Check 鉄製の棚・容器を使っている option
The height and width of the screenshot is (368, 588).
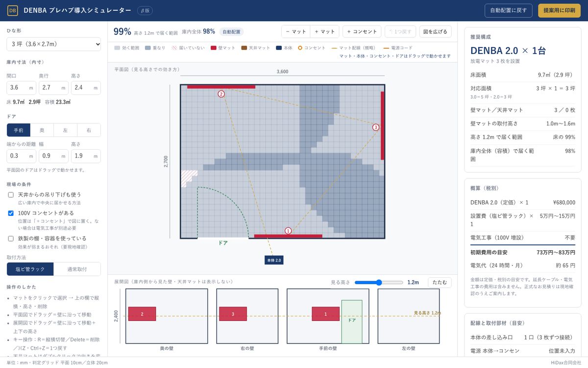11,238
